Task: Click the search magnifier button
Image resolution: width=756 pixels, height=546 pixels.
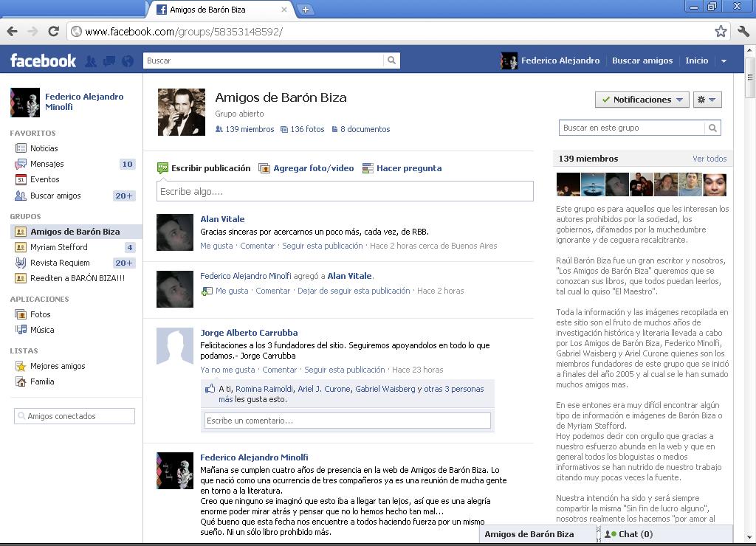Action: [x=391, y=61]
